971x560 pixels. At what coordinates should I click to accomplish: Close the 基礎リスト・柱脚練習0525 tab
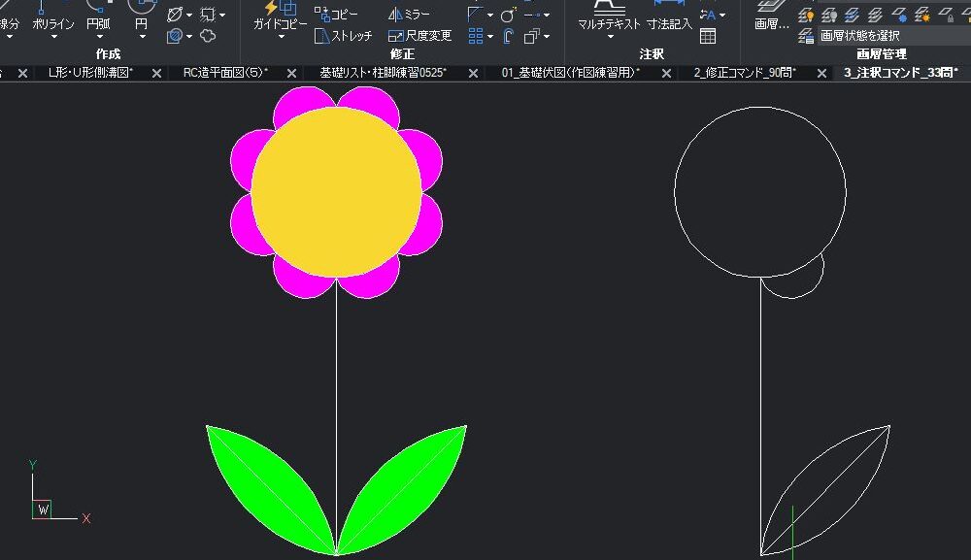(x=473, y=73)
